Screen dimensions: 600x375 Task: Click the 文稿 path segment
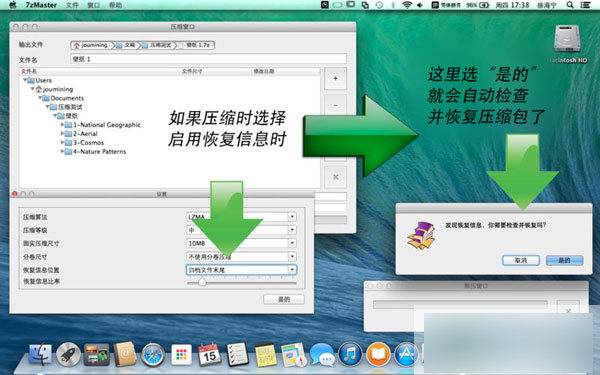click(126, 45)
